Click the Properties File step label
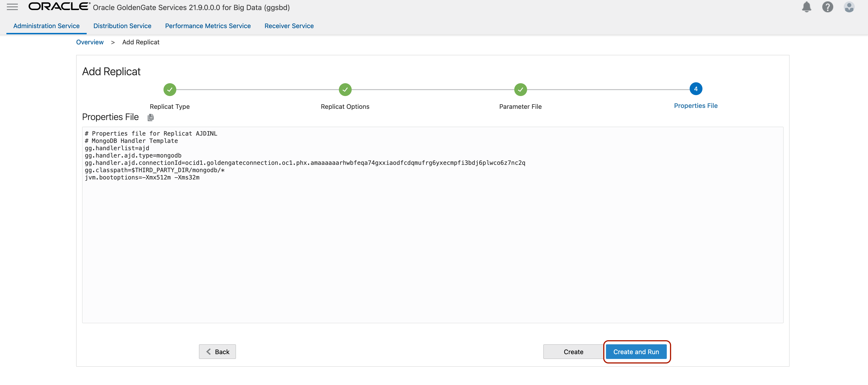Screen dimensions: 868x385 pos(696,106)
